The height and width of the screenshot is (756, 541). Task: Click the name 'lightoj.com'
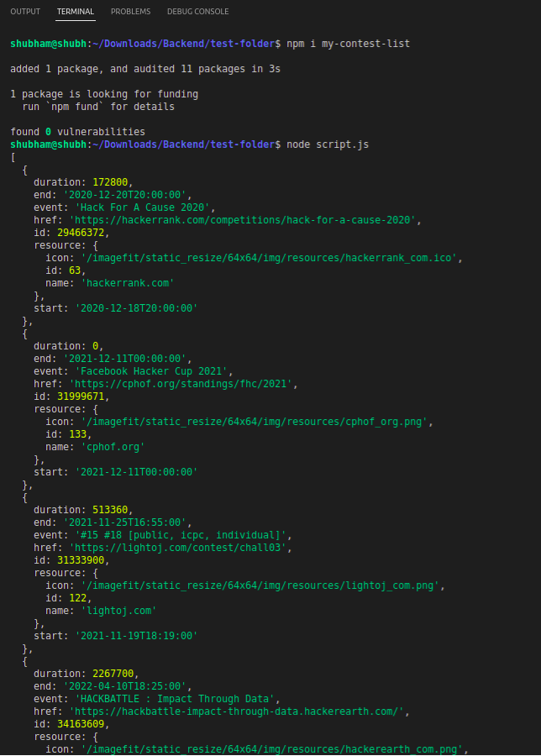(x=118, y=611)
